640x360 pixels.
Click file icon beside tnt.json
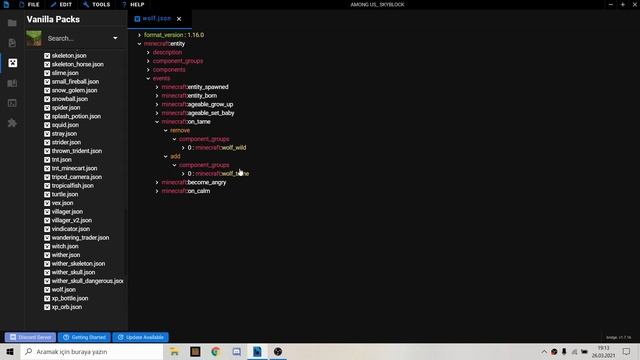[47, 160]
